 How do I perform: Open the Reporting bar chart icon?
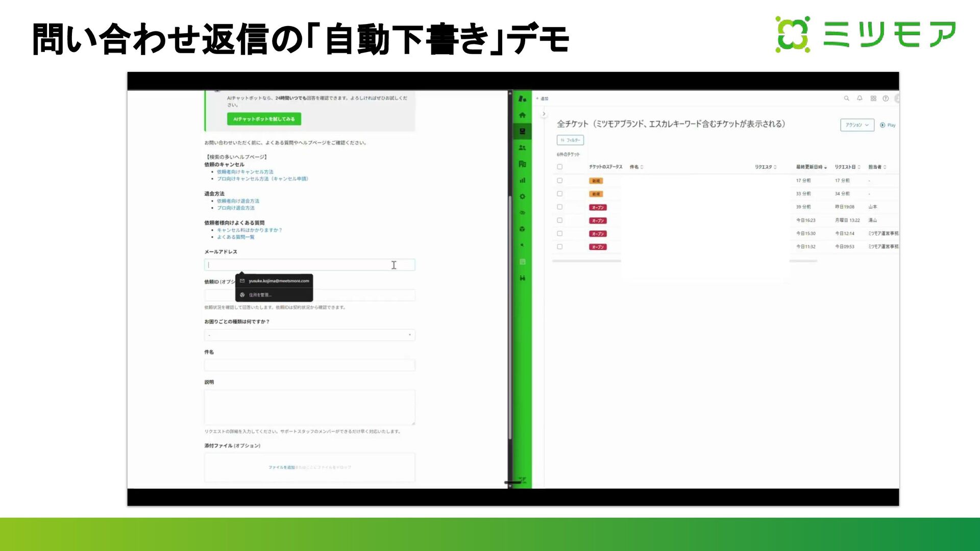(522, 180)
